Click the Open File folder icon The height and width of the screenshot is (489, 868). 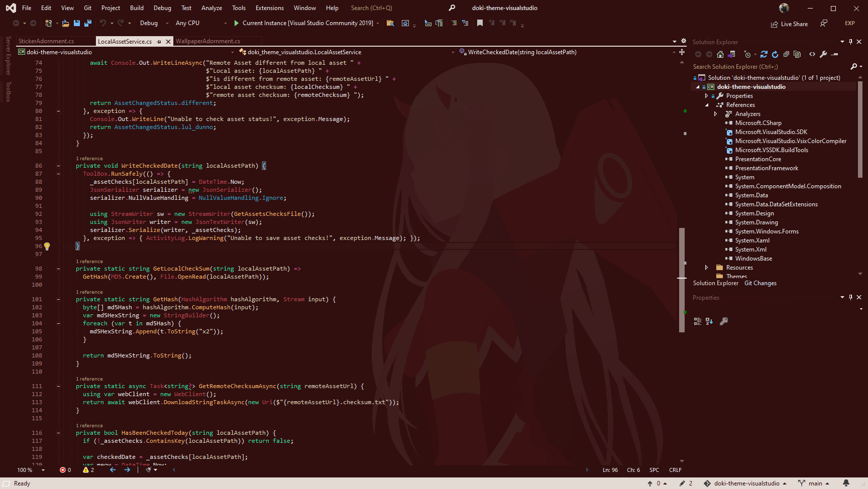[66, 23]
